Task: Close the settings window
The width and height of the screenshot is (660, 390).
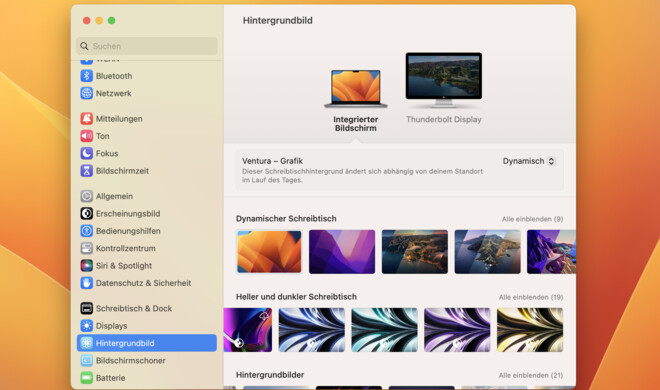Action: tap(87, 20)
